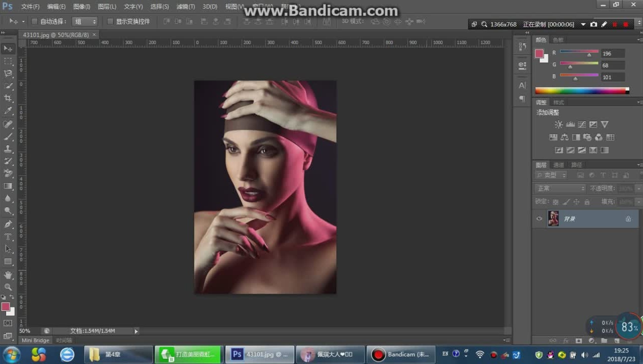Screen dimensions: 643x364
Task: Open the 编辑(E) menu
Action: 56,7
